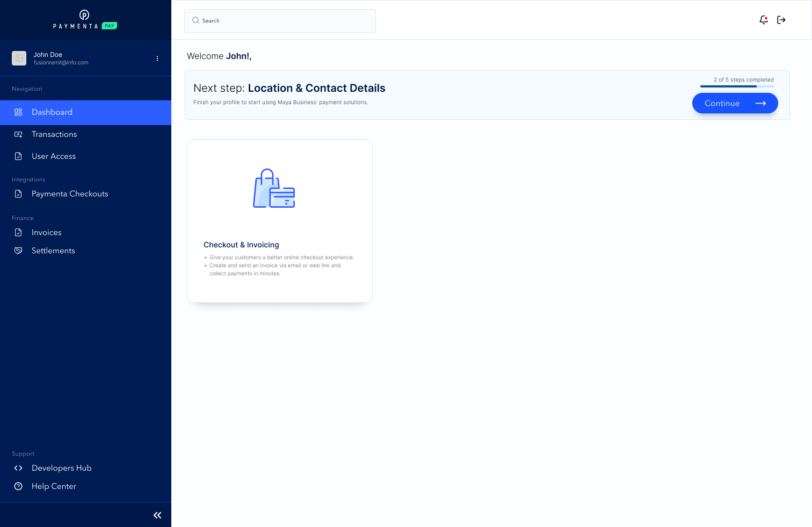
Task: Collapse the sidebar with double chevron
Action: point(157,515)
